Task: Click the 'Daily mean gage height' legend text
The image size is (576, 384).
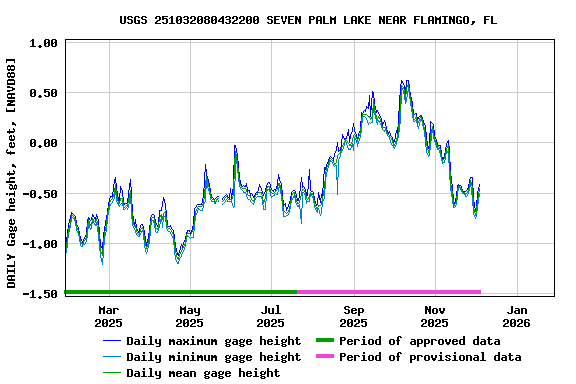Action: pyautogui.click(x=203, y=373)
